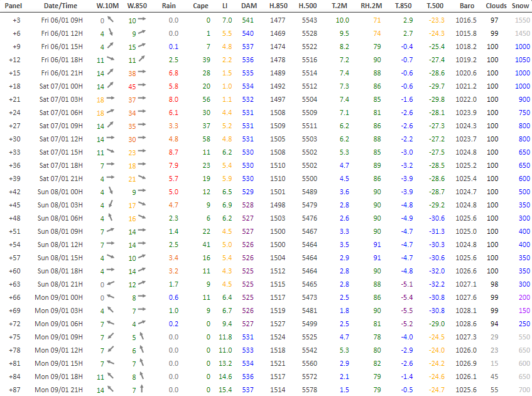Image resolution: width=532 pixels, height=396 pixels.
Task: Select the Baro column header
Action: click(467, 6)
